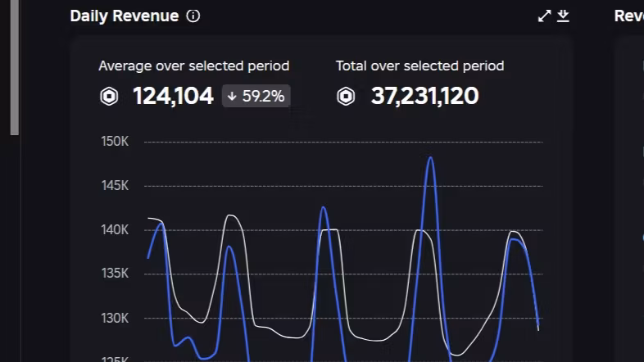Click the highest blue peak near 148K
The width and height of the screenshot is (644, 362).
point(430,158)
